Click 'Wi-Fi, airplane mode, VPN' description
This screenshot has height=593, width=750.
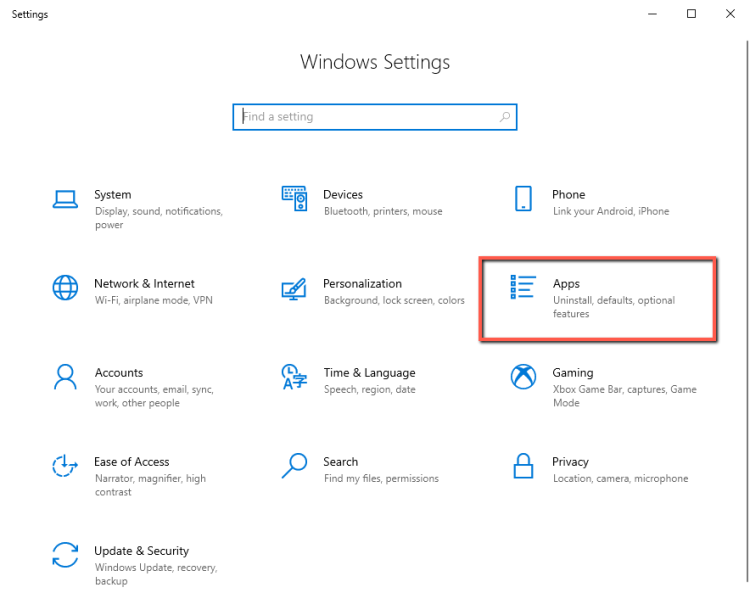tap(154, 300)
